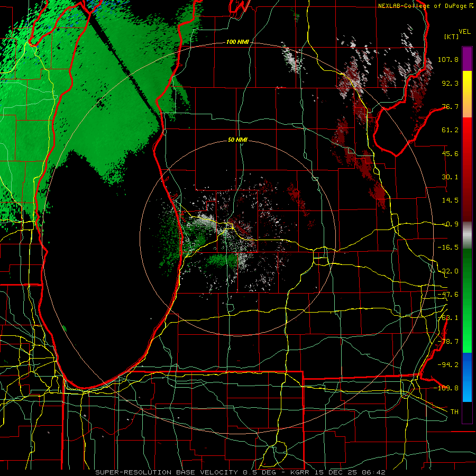Click the 45.6 legend value
This screenshot has width=476, height=476.
[450, 153]
